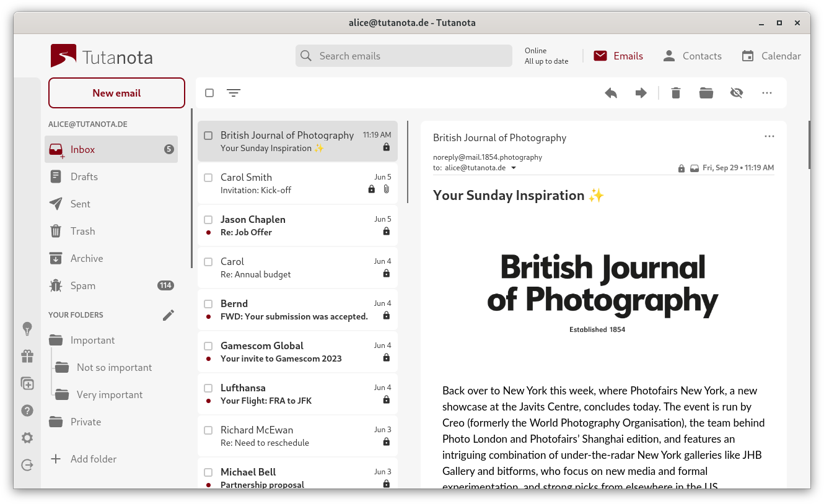Open the Drafts folder
Screen dimensions: 824x504
112,176
